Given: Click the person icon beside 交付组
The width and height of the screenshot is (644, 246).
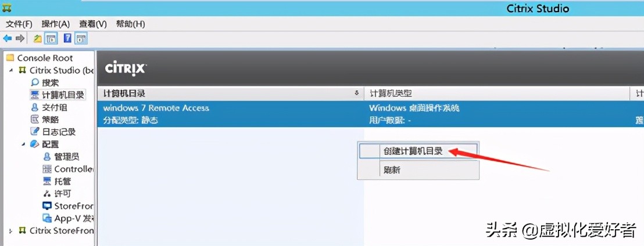Looking at the screenshot, I should pos(35,107).
